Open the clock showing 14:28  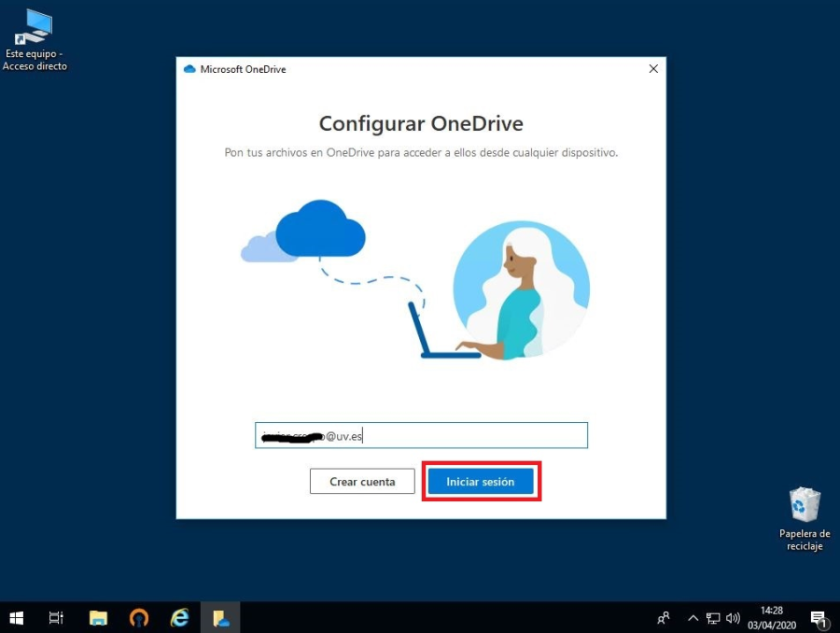pos(772,617)
